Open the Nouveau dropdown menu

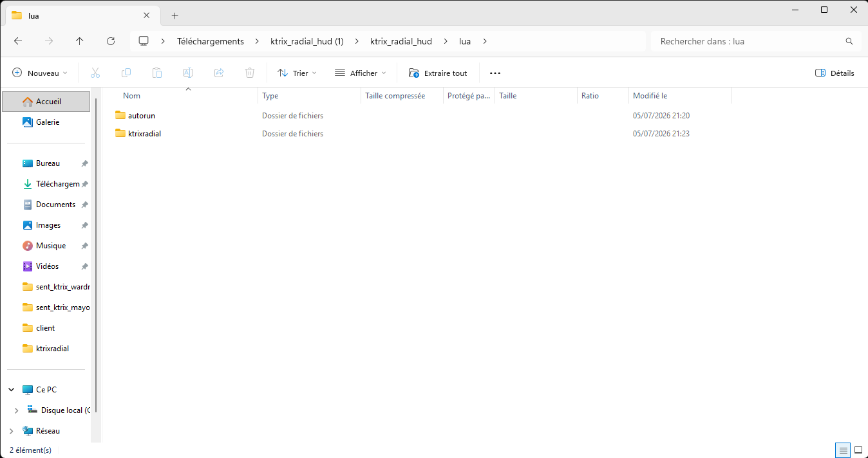coord(40,73)
